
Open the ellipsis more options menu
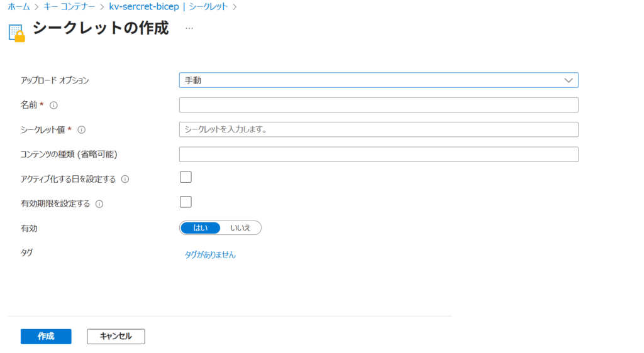(189, 29)
